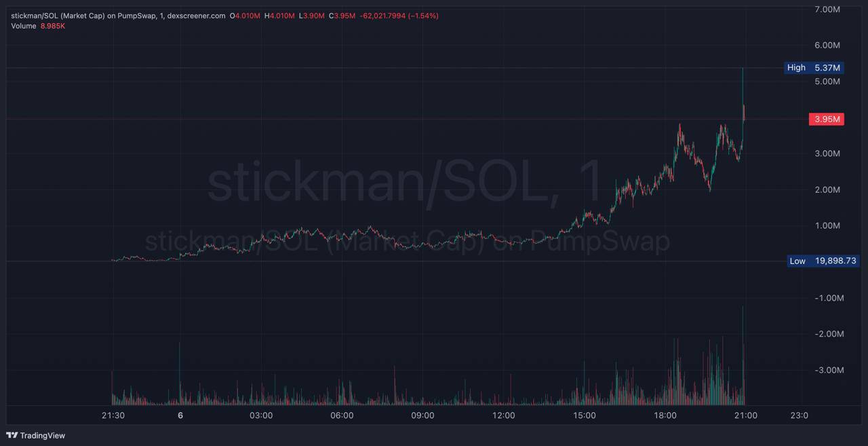
Task: Click the 8.985K volume value
Action: [53, 26]
